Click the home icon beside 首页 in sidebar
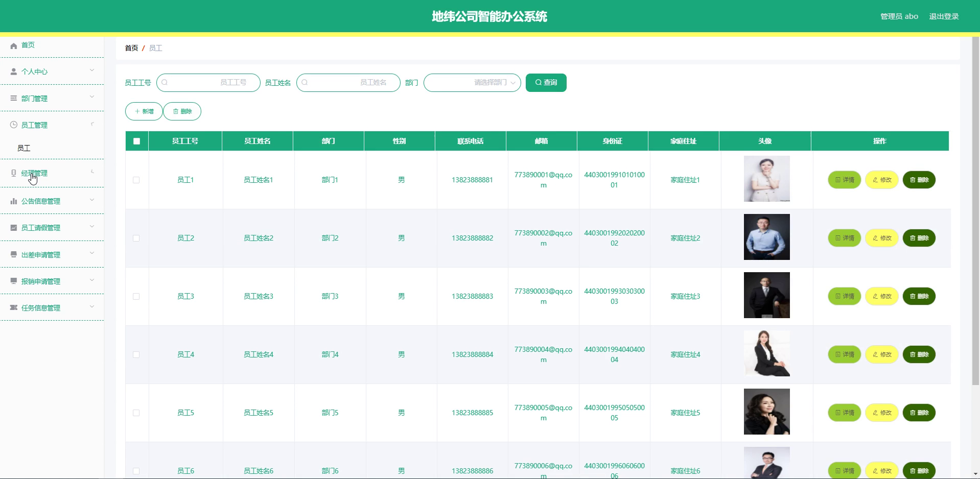This screenshot has width=980, height=479. coord(14,45)
